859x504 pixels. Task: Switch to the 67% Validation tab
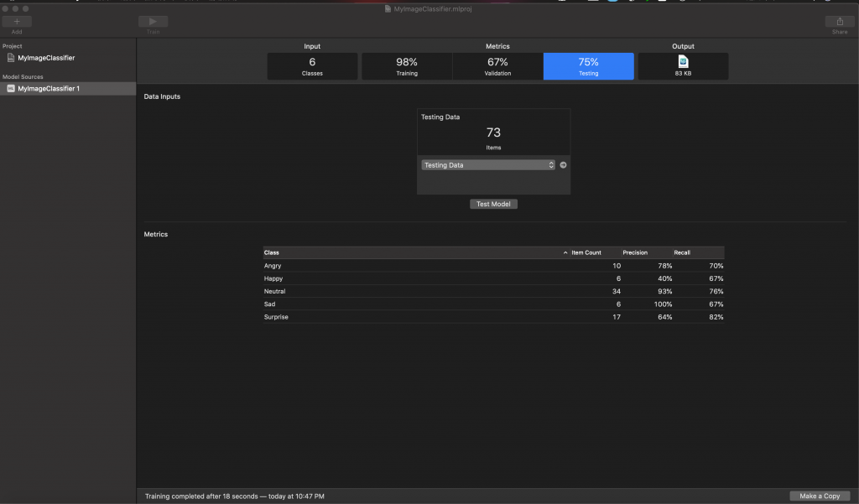497,66
